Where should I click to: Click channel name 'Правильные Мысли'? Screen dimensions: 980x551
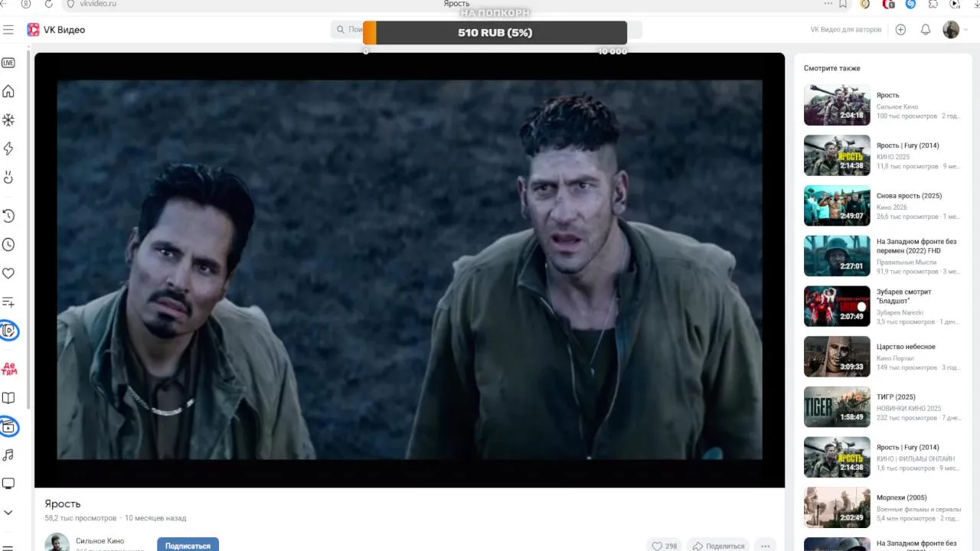[906, 262]
